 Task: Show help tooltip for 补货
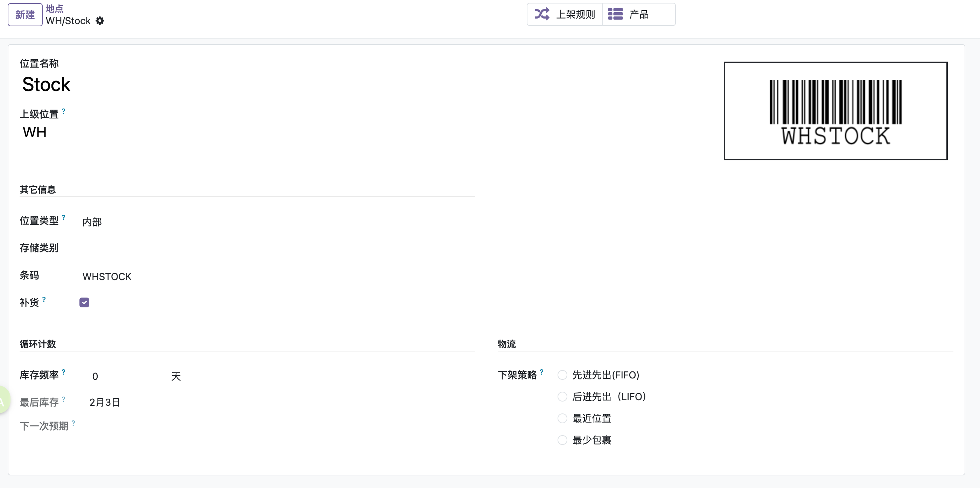(x=44, y=300)
